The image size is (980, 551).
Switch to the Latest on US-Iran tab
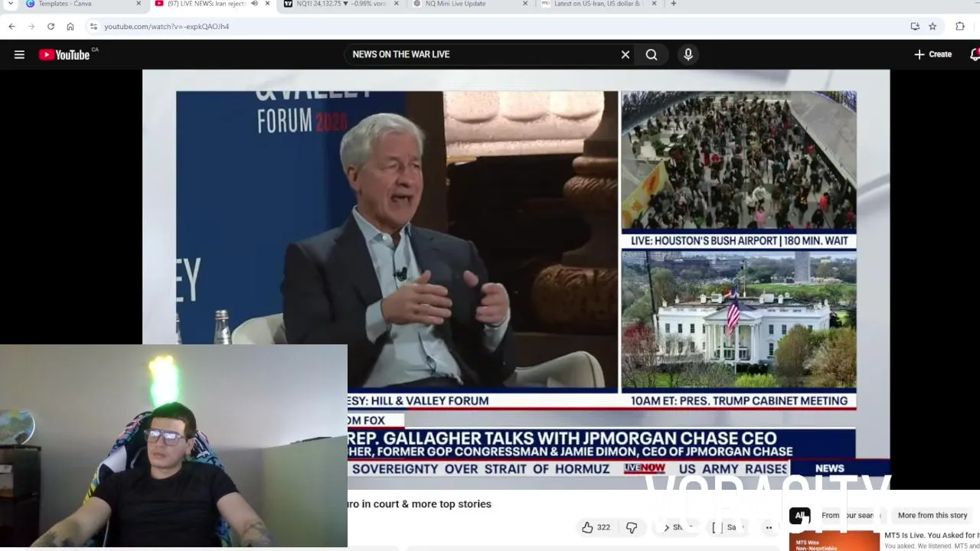[x=597, y=4]
